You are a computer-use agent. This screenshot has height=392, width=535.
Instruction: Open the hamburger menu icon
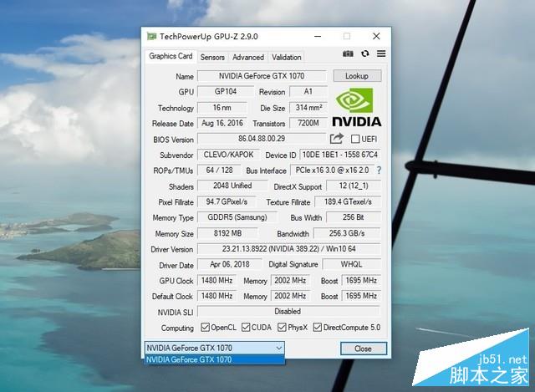click(381, 53)
